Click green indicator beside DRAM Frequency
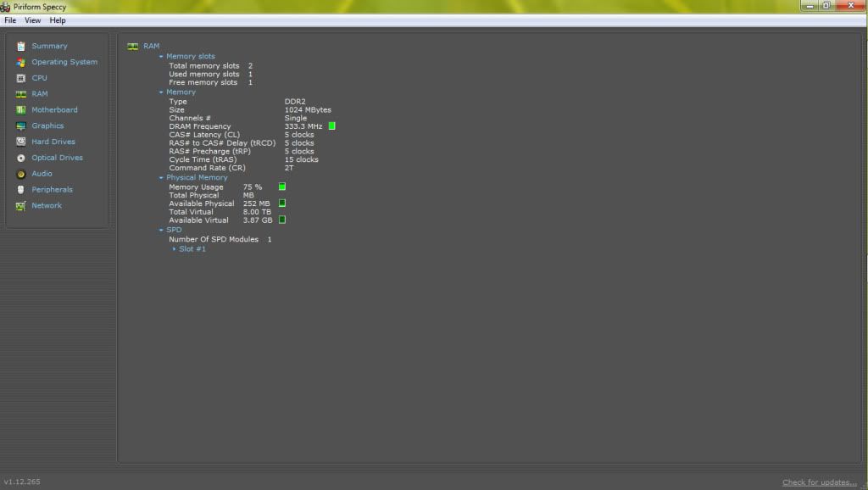868x490 pixels. [x=332, y=126]
